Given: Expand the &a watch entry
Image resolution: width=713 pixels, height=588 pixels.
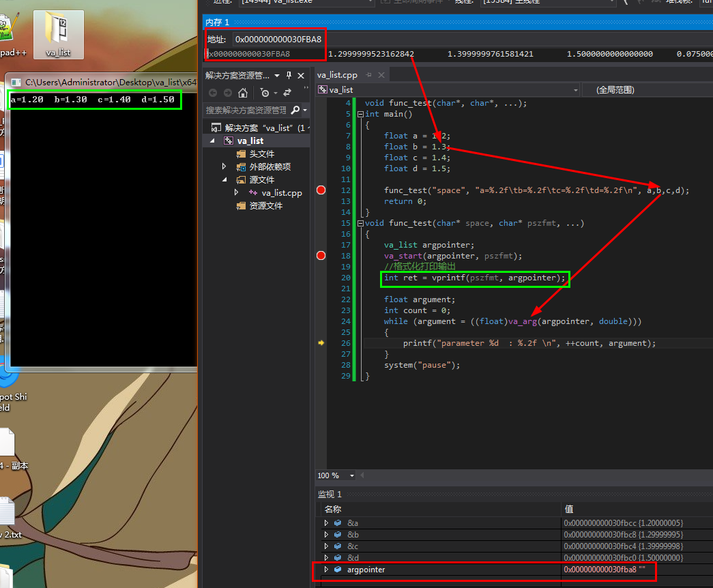Looking at the screenshot, I should click(326, 523).
